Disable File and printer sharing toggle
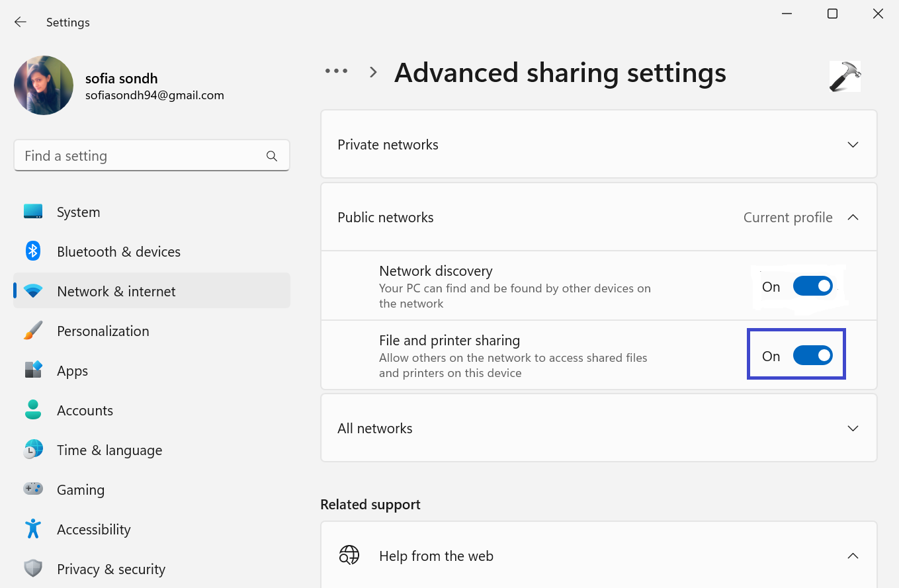899x588 pixels. (812, 356)
